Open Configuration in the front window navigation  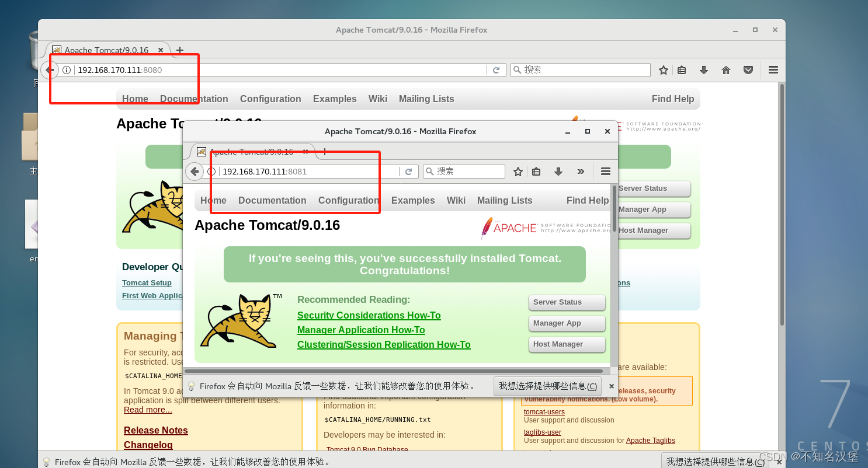pos(349,200)
